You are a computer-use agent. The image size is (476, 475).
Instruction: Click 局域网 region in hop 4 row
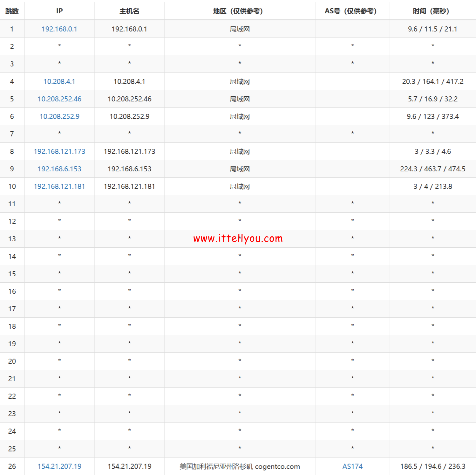tap(240, 81)
